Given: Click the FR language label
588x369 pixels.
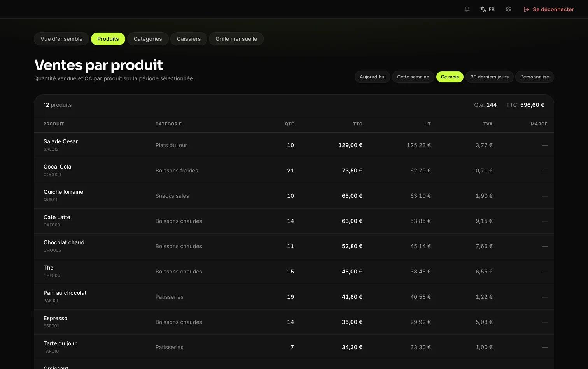Looking at the screenshot, I should pyautogui.click(x=492, y=9).
